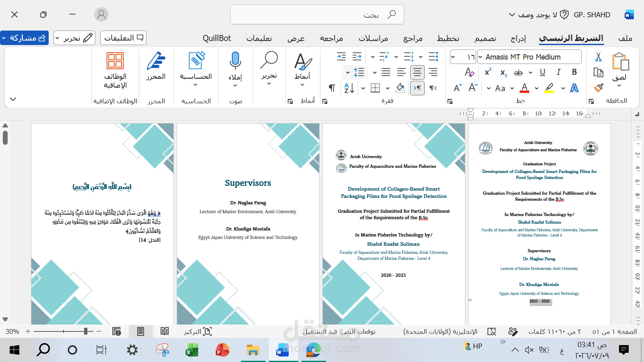Toggle Superscript formatting
644x362 pixels.
pyautogui.click(x=488, y=72)
